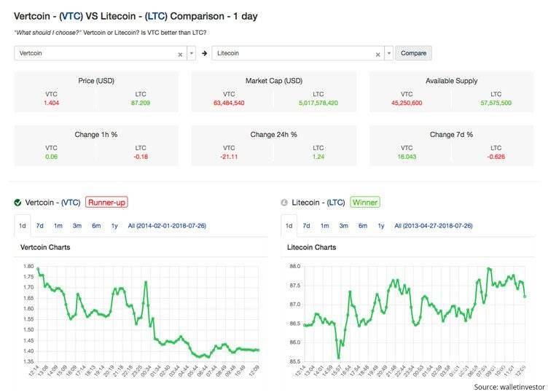Click the Change 7d % card title

tap(452, 135)
